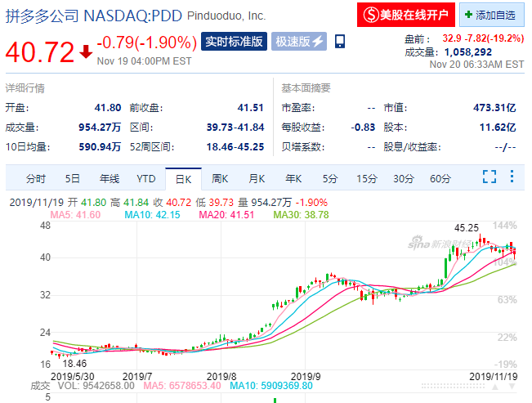Open the vertical three-dot chart menu
Viewport: 532px width, 403px height.
pos(512,177)
